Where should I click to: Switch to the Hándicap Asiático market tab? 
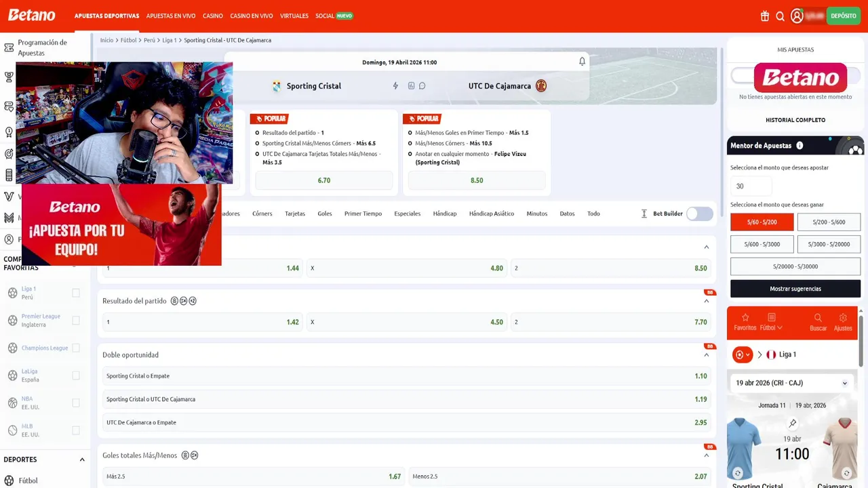pos(492,213)
